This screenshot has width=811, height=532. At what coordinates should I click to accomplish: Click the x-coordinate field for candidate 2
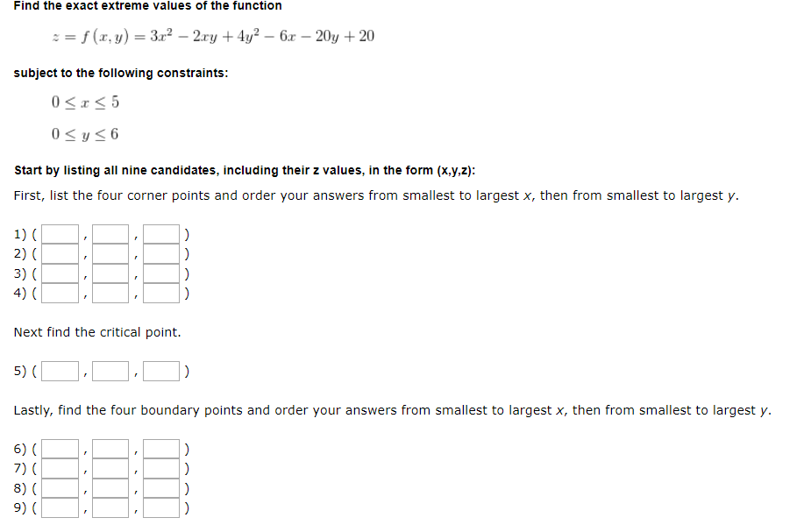(59, 252)
